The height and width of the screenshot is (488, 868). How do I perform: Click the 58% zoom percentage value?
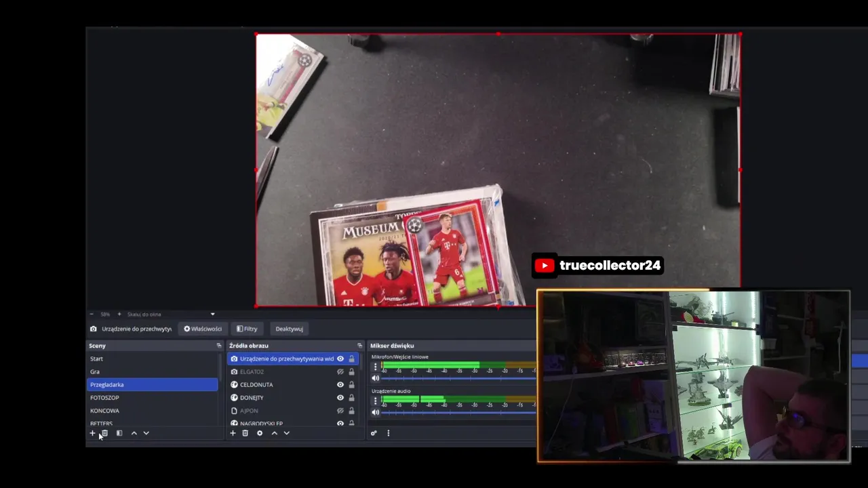(105, 314)
